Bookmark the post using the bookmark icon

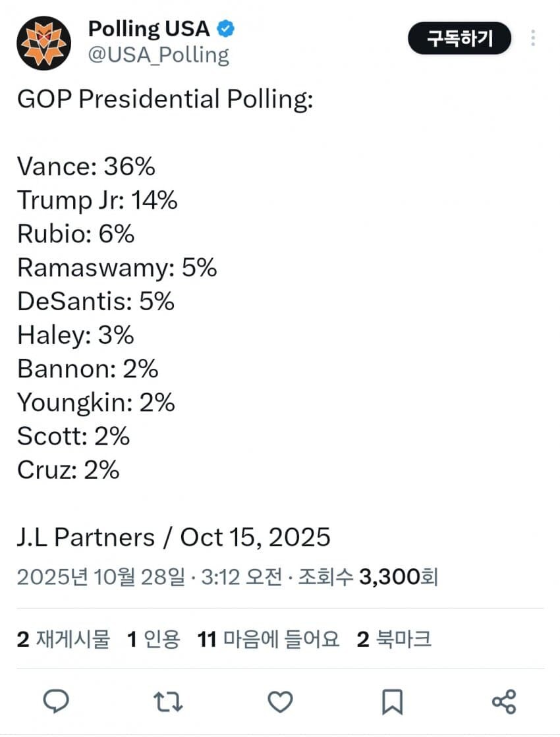point(392,703)
